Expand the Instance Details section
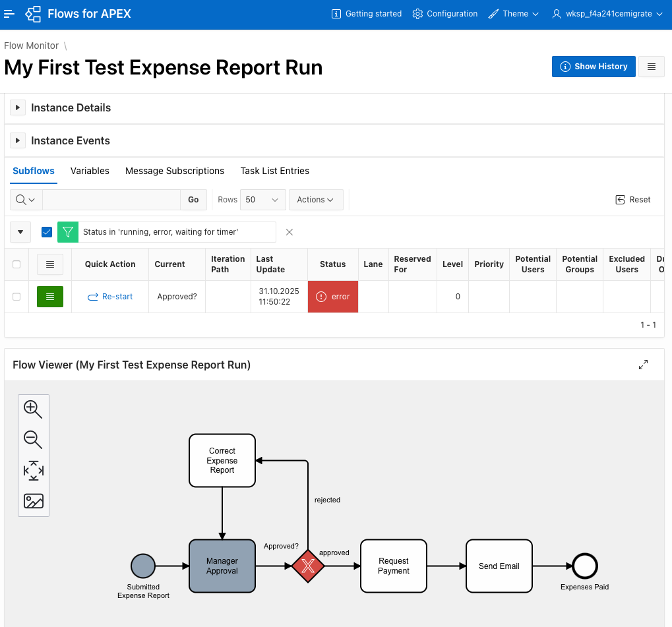Image resolution: width=672 pixels, height=627 pixels. point(18,107)
